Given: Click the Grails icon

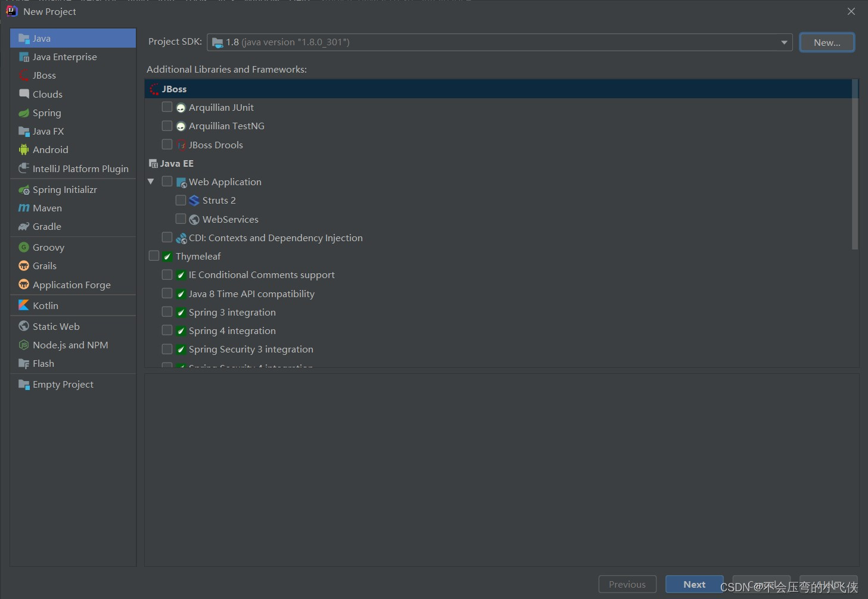Looking at the screenshot, I should click(x=24, y=266).
